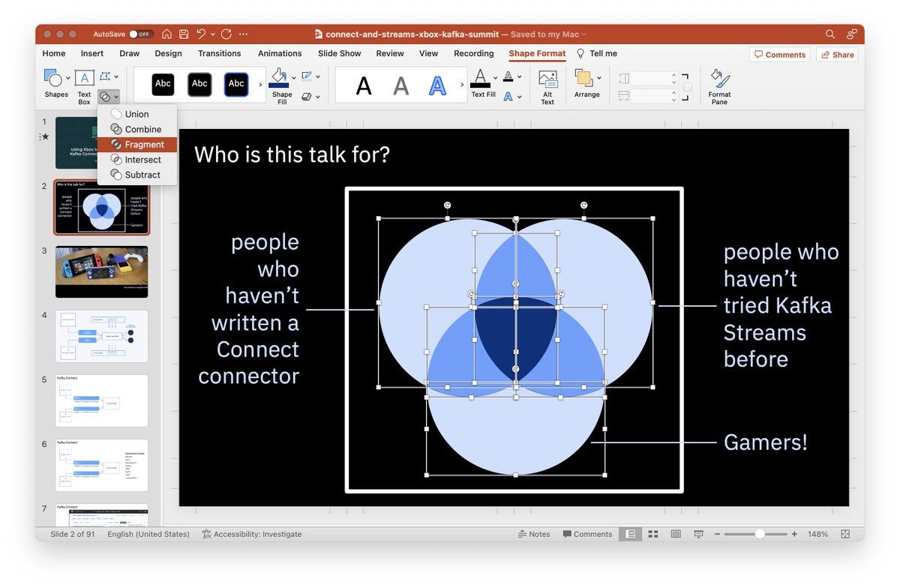Open the Shapes gallery icon
The height and width of the screenshot is (588, 900).
pos(53,77)
